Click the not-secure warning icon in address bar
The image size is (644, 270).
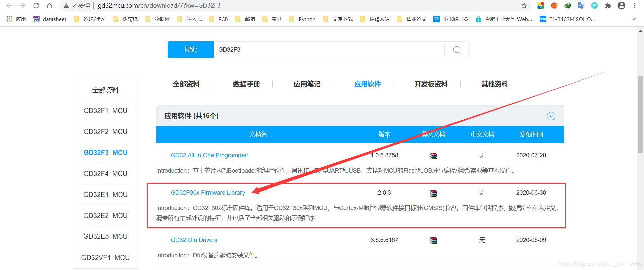pos(66,6)
